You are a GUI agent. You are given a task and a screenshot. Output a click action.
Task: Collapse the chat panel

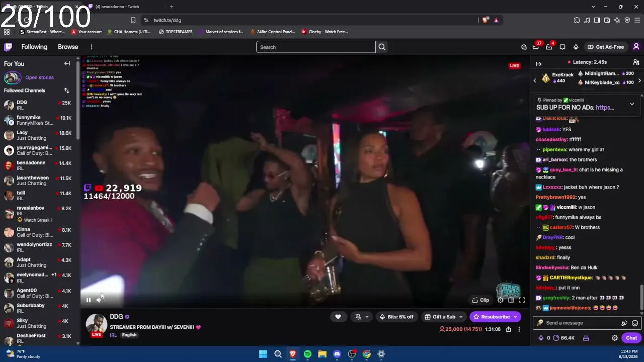click(x=538, y=64)
